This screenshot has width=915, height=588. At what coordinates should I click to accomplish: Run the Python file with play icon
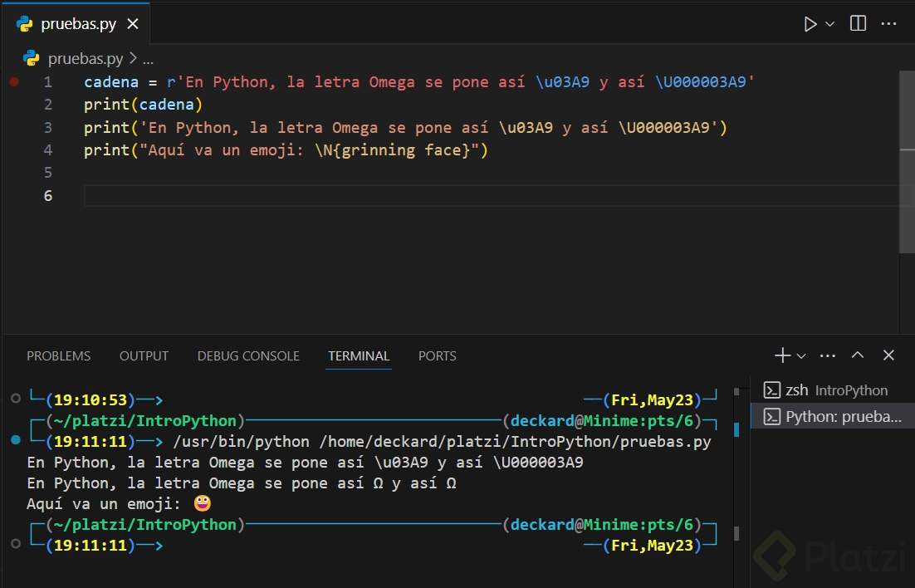pos(810,24)
